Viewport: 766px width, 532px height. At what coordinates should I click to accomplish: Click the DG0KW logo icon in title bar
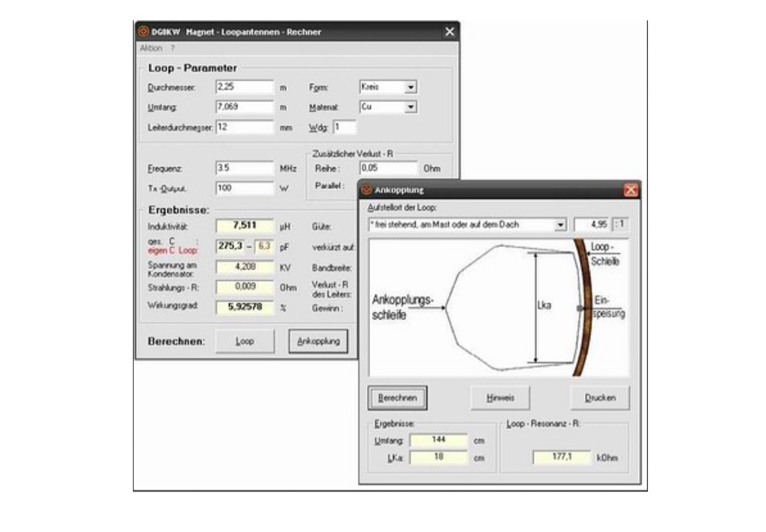click(x=144, y=30)
